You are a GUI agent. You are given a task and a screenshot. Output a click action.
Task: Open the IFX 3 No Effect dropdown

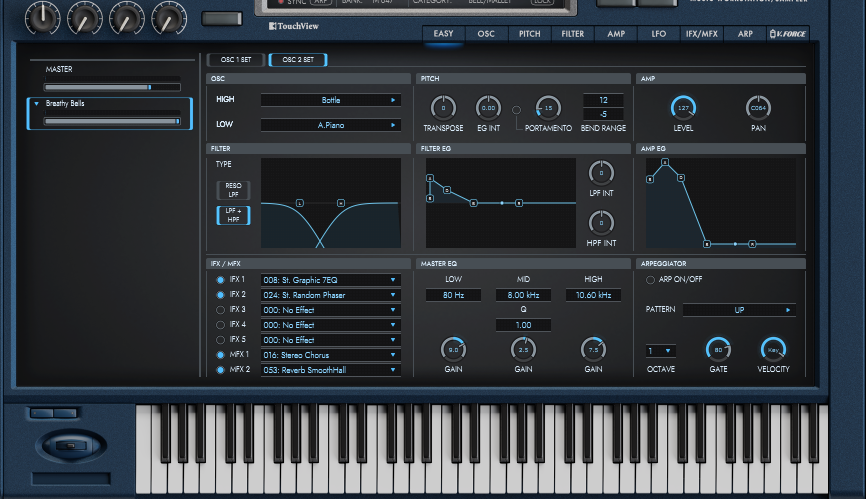[330, 310]
